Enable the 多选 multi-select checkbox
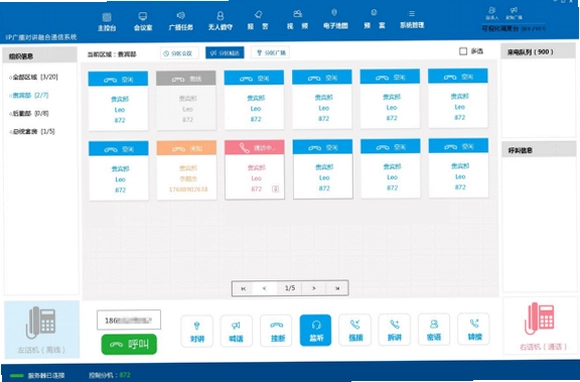Screen dimensions: 580x382 (463, 51)
